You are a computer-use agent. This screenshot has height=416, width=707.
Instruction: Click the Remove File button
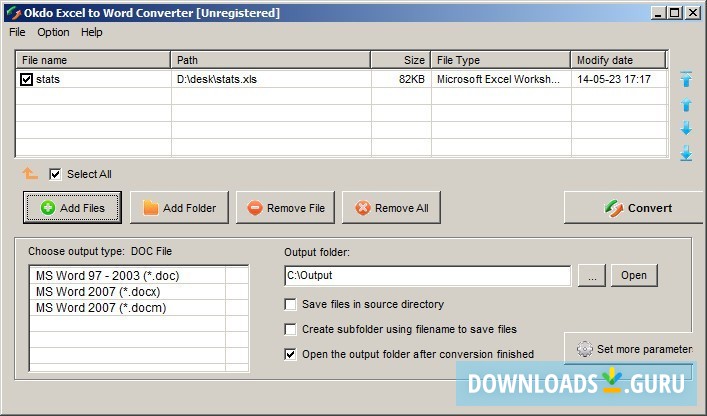[x=285, y=208]
